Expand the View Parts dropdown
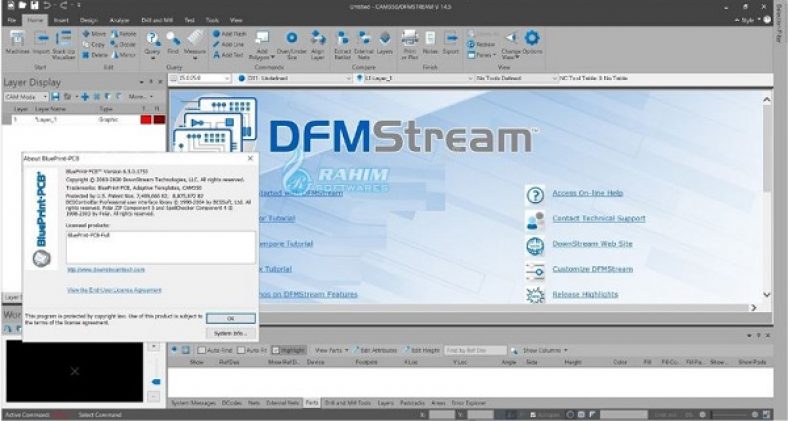 pyautogui.click(x=331, y=350)
